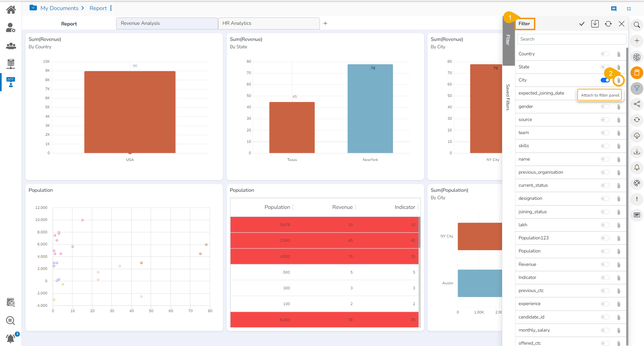Click the Home icon in left sidebar
This screenshot has height=346, width=644.
(x=11, y=10)
